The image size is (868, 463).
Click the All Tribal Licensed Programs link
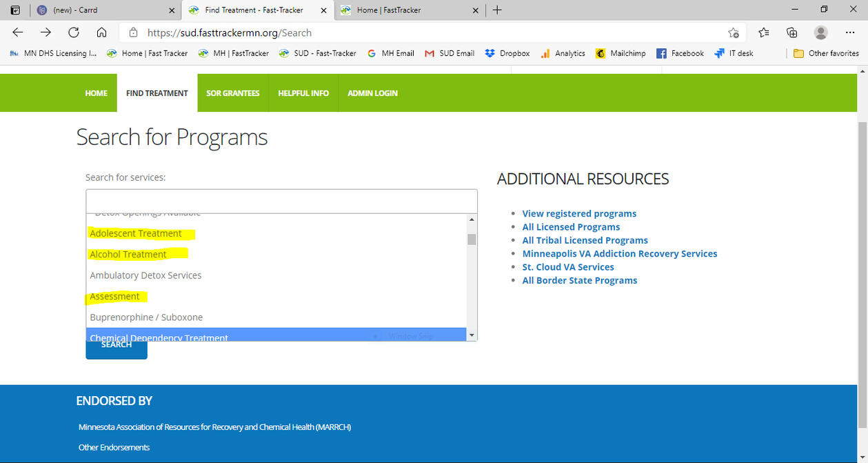tap(585, 240)
